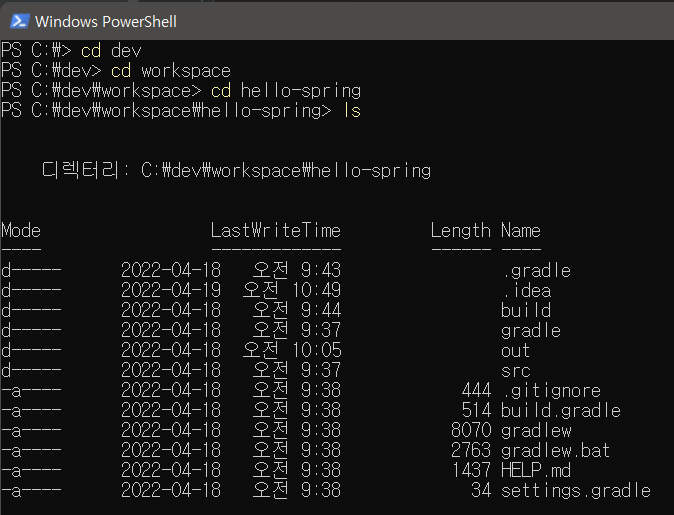Click the HELP.md file name
Image resolution: width=674 pixels, height=515 pixels.
(x=536, y=470)
